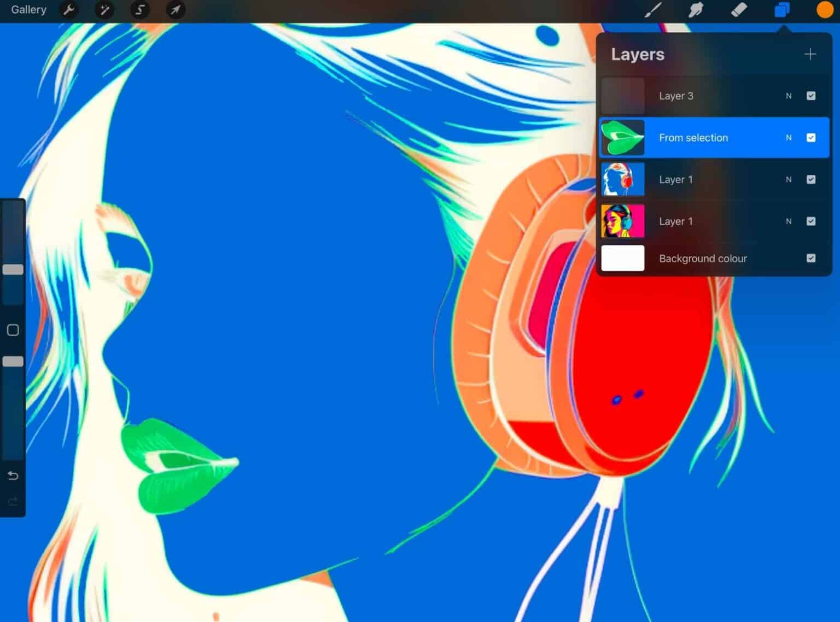Open Background colour layer settings
The image size is (840, 622).
tap(703, 258)
